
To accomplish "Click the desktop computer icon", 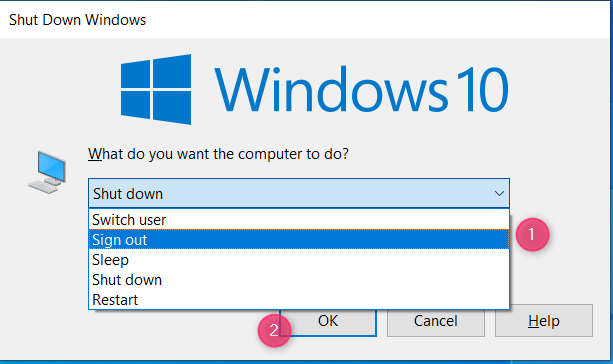I will coord(47,172).
